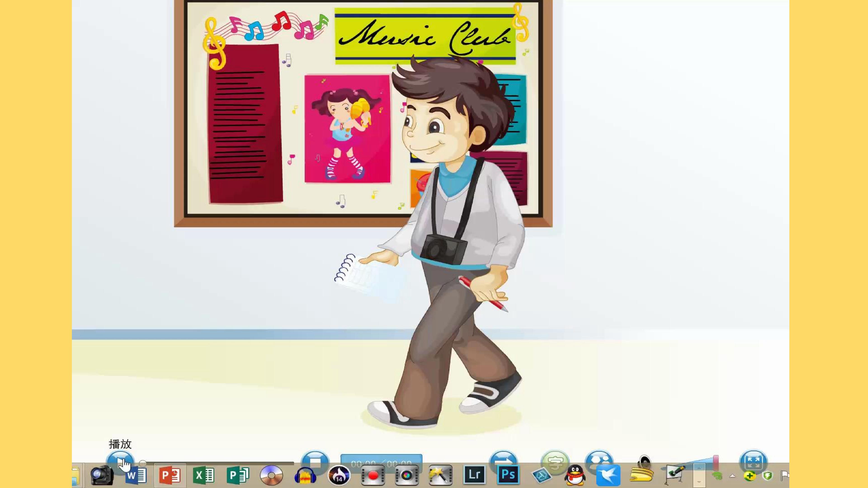Open the Audacity headphones icon
Screen dimensions: 868x488
point(305,476)
